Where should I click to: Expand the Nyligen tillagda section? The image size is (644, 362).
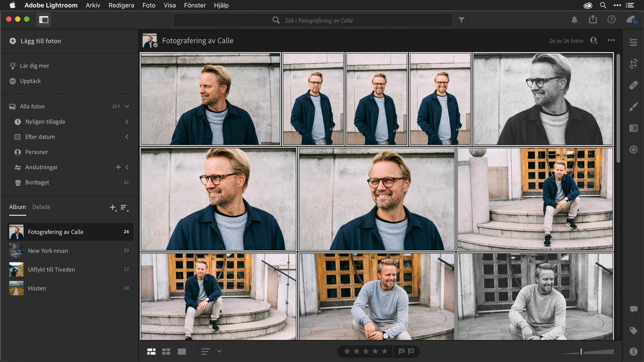click(127, 121)
